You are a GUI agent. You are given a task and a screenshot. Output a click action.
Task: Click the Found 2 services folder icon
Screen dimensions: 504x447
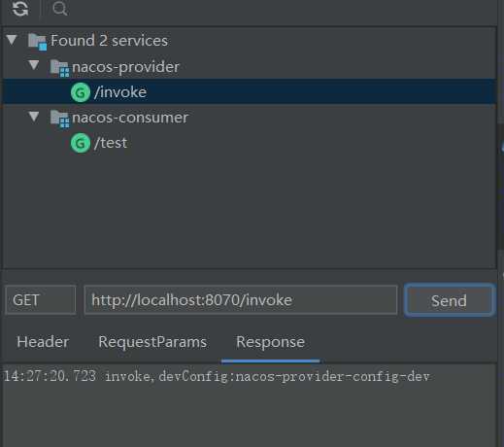pos(37,42)
